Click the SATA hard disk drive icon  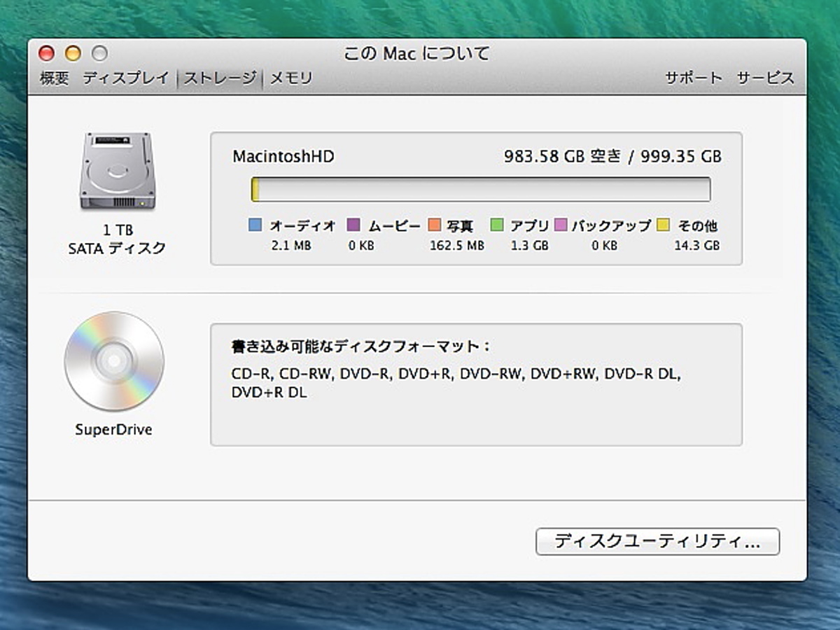coord(117,171)
